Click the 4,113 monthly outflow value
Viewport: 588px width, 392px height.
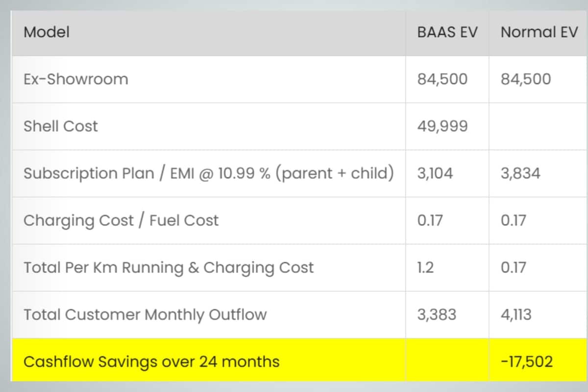[516, 315]
